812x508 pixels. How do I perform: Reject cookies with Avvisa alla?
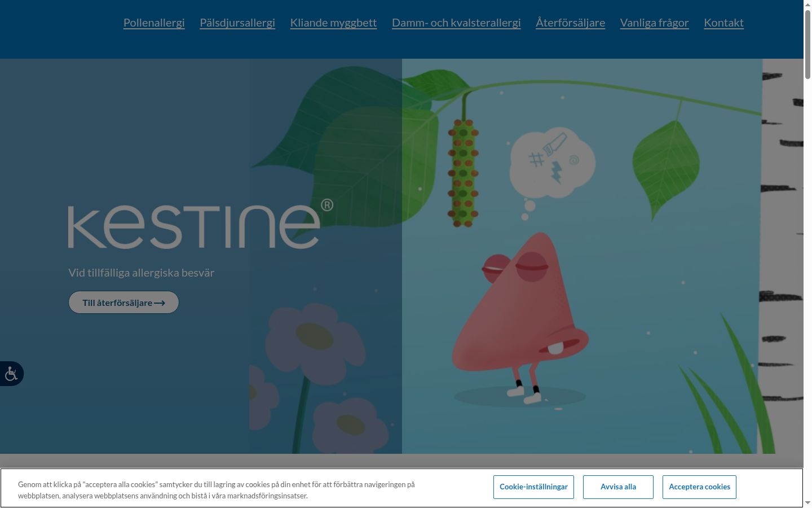point(618,487)
